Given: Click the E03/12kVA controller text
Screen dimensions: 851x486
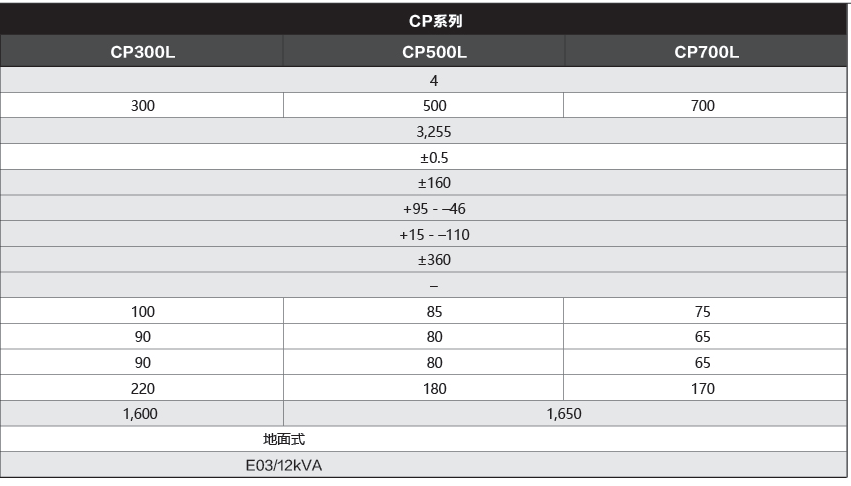Looking at the screenshot, I should (284, 465).
